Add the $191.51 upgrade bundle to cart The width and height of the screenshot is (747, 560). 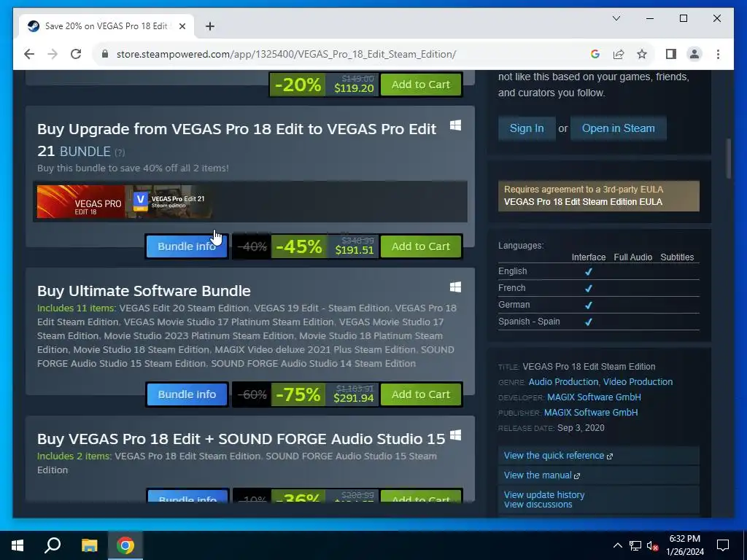pyautogui.click(x=421, y=246)
